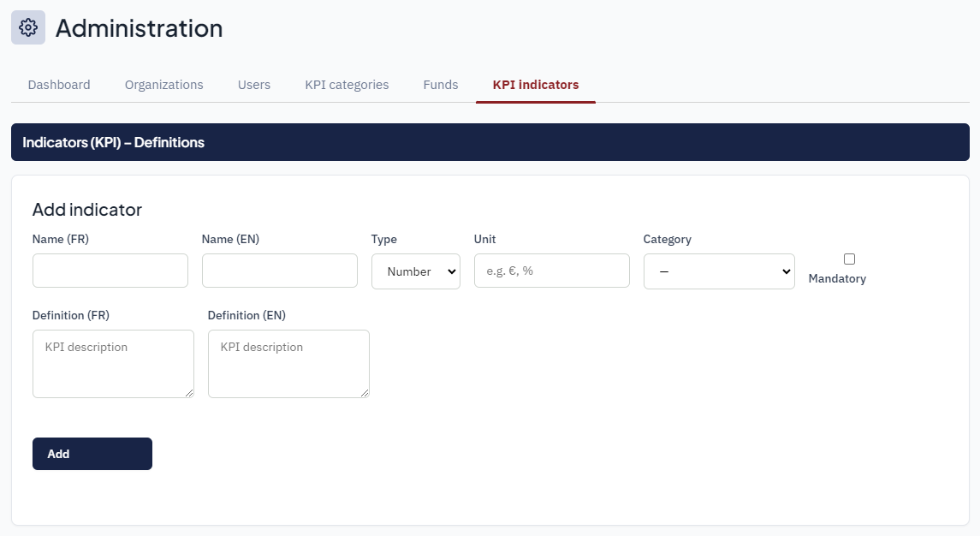Switch to the Organizations tab
Viewport: 980px width, 536px height.
tap(163, 85)
